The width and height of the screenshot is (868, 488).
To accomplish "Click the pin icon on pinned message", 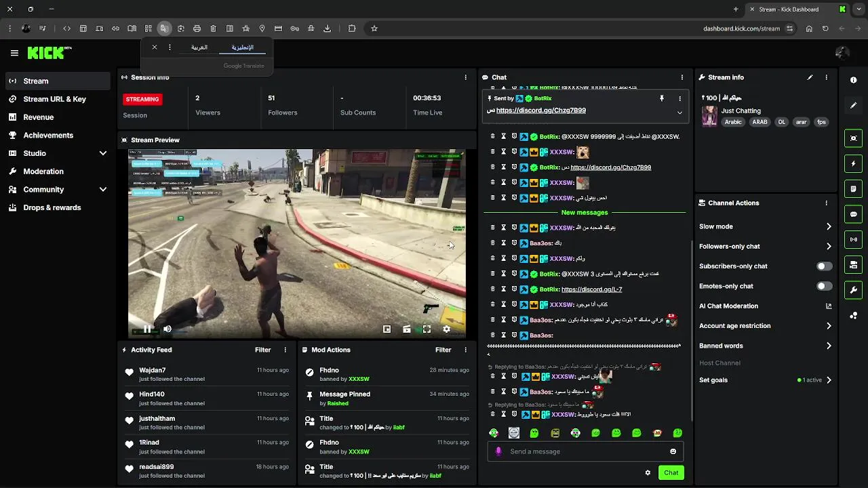I will click(x=662, y=98).
